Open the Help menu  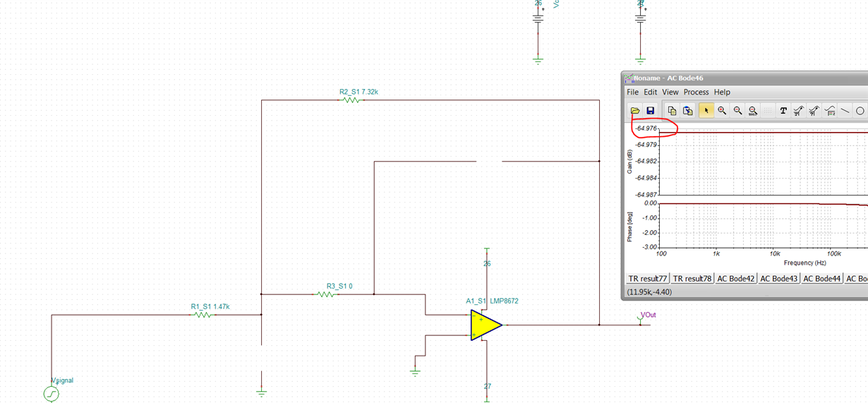click(x=722, y=92)
